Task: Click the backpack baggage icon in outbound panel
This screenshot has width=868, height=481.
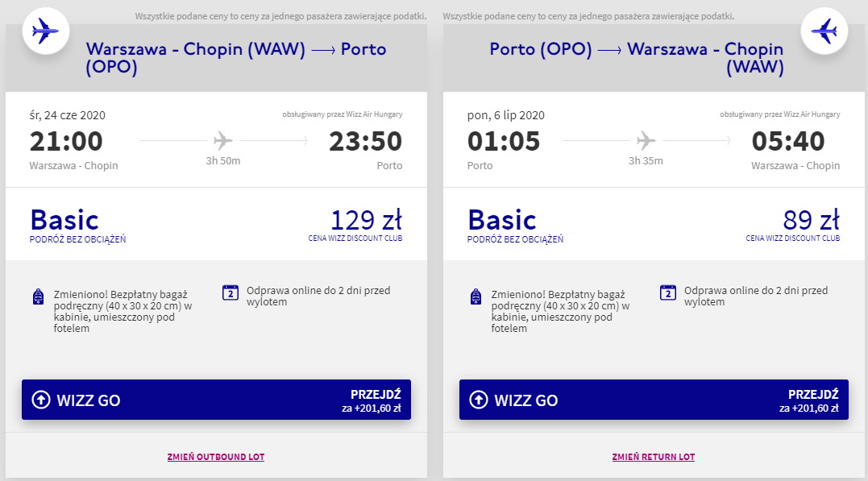Action: click(38, 296)
